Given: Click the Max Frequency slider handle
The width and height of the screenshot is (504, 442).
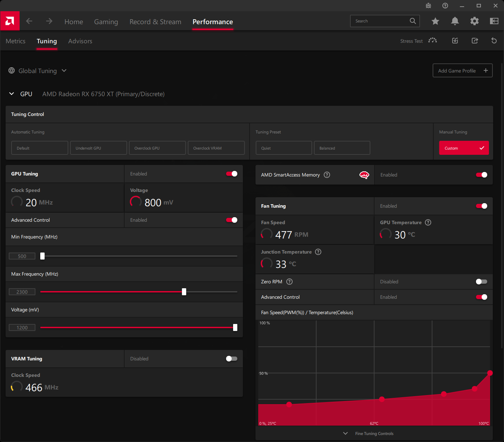Looking at the screenshot, I should (x=184, y=292).
